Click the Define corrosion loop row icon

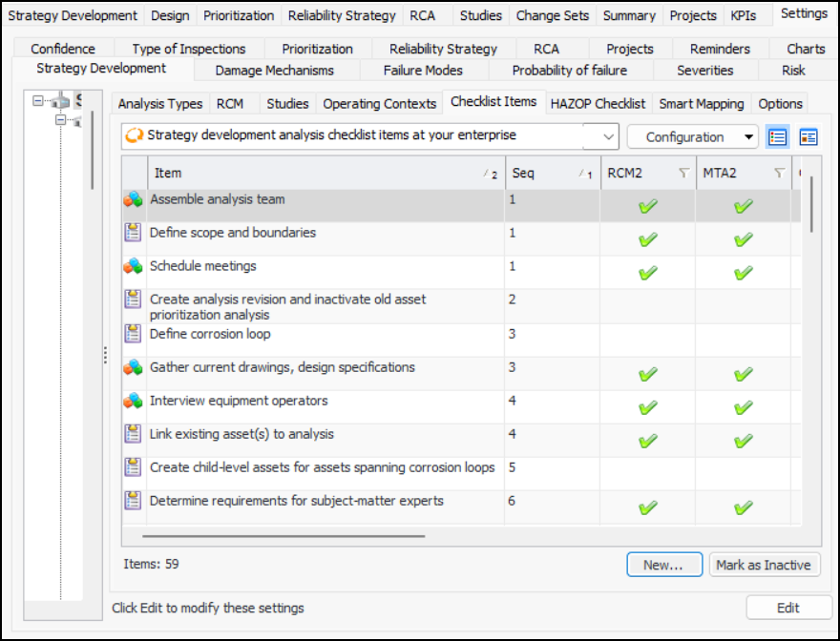pyautogui.click(x=133, y=334)
